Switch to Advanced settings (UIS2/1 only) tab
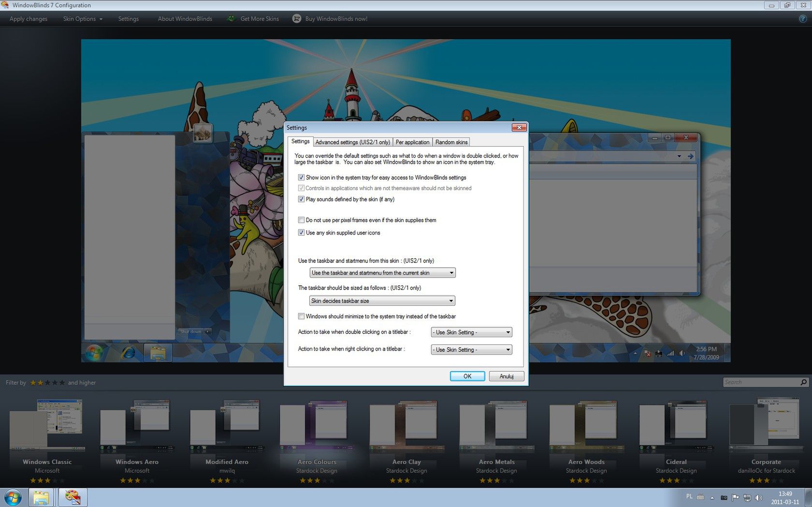The height and width of the screenshot is (507, 812). tap(352, 142)
